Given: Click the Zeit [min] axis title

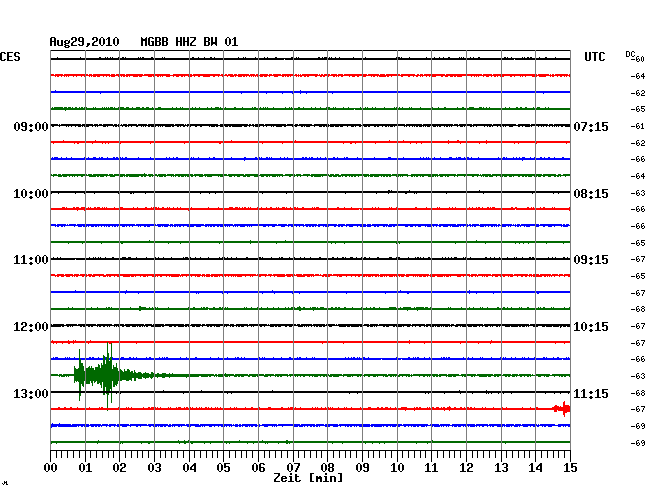Looking at the screenshot, I should [x=308, y=478].
